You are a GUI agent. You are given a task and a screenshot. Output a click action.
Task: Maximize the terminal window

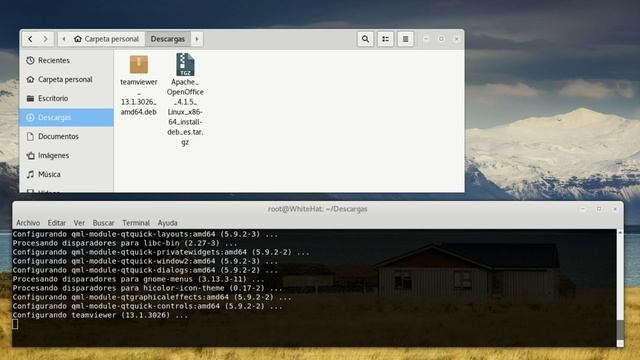pyautogui.click(x=599, y=209)
